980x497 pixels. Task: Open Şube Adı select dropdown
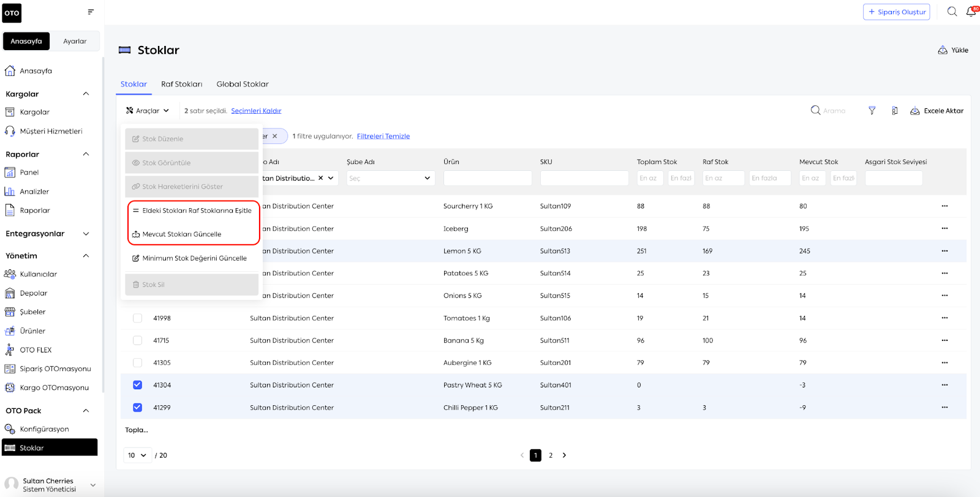click(391, 178)
